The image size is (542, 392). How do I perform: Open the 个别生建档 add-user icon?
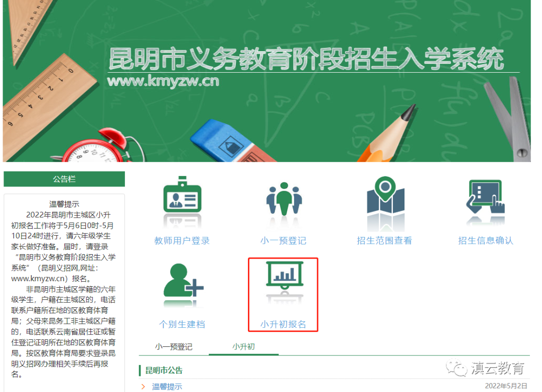183,280
